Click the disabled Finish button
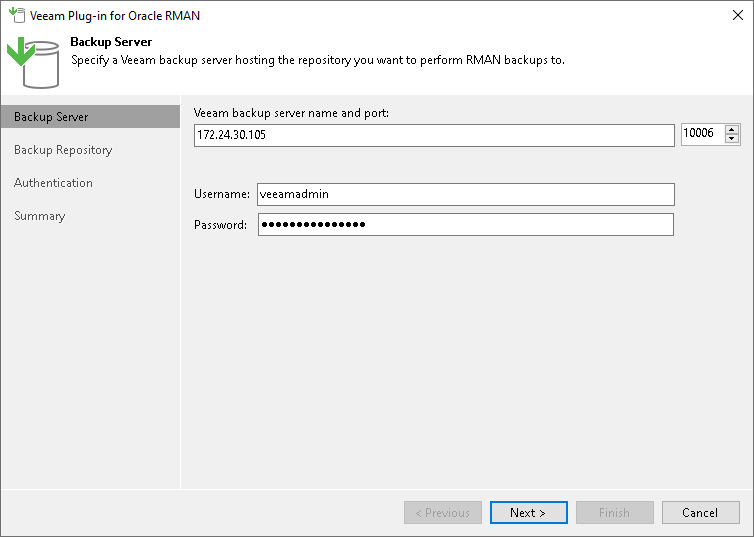754x537 pixels. pos(615,512)
